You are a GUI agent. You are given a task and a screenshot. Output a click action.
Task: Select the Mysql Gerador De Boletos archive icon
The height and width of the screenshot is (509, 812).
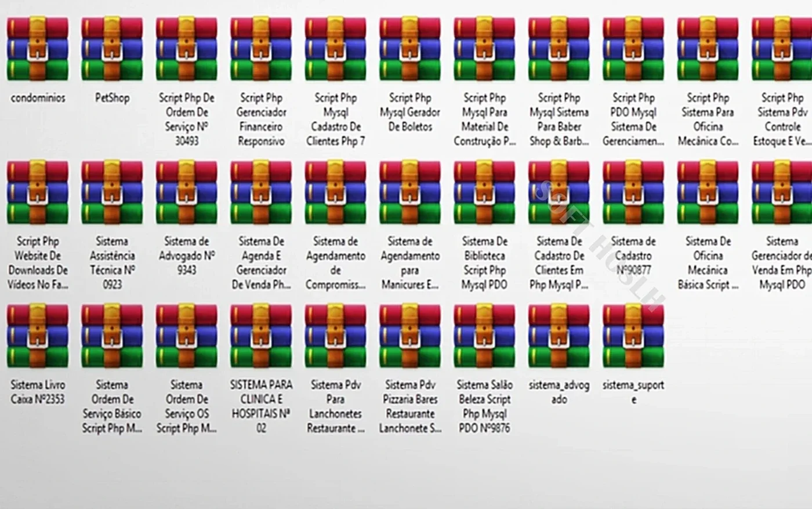tap(410, 49)
